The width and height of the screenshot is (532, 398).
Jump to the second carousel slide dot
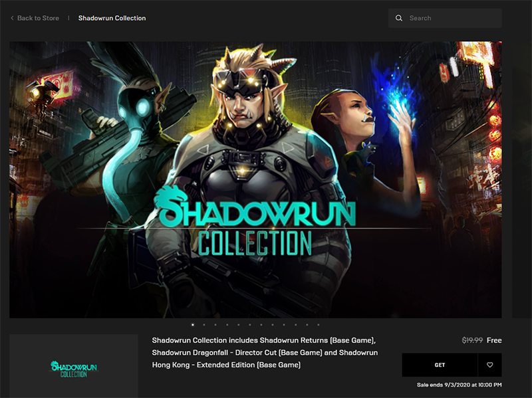pos(204,325)
